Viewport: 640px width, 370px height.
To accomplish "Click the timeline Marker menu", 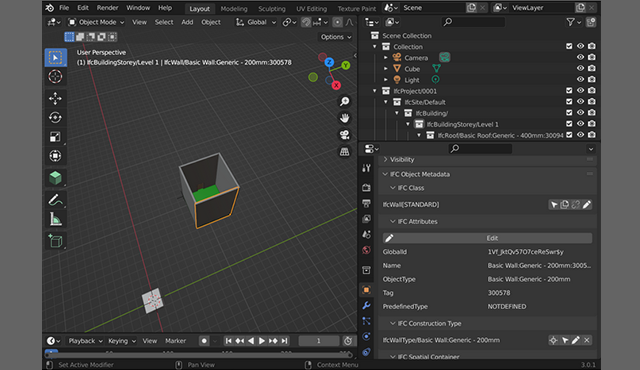I will point(176,341).
